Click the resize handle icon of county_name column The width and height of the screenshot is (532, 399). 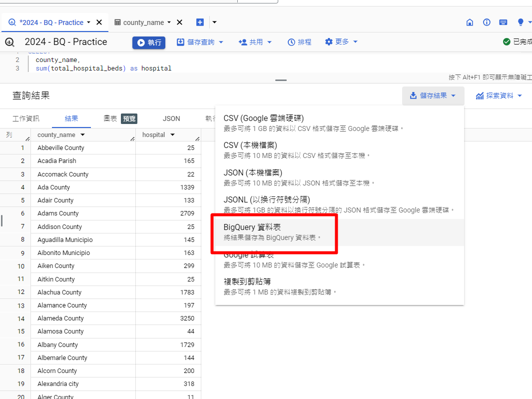[x=133, y=138]
